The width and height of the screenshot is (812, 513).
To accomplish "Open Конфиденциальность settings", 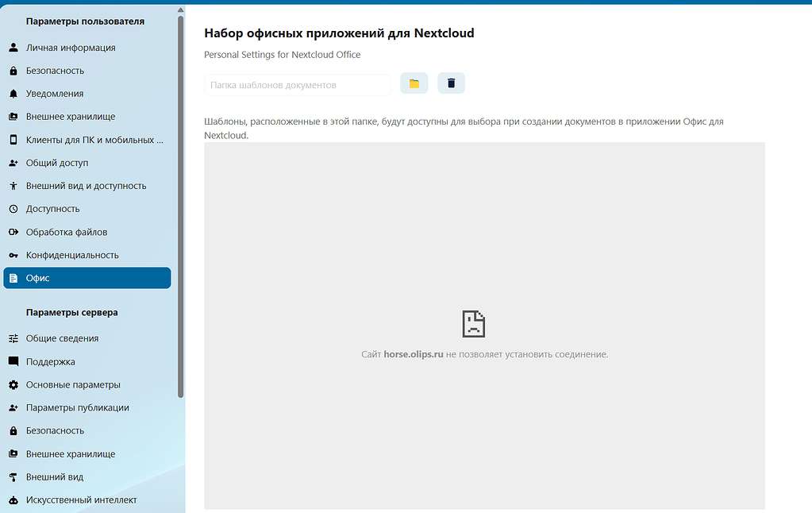I will [x=87, y=255].
